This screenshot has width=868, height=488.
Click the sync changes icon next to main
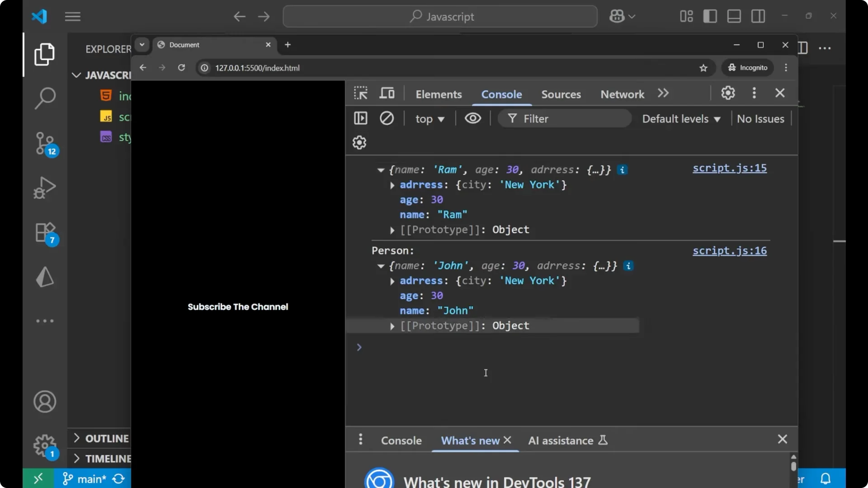click(118, 479)
